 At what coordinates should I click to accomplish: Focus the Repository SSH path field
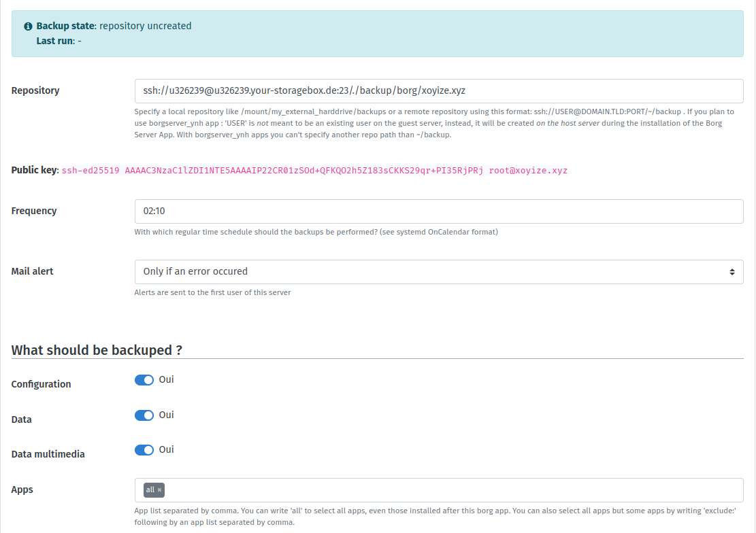tap(438, 90)
